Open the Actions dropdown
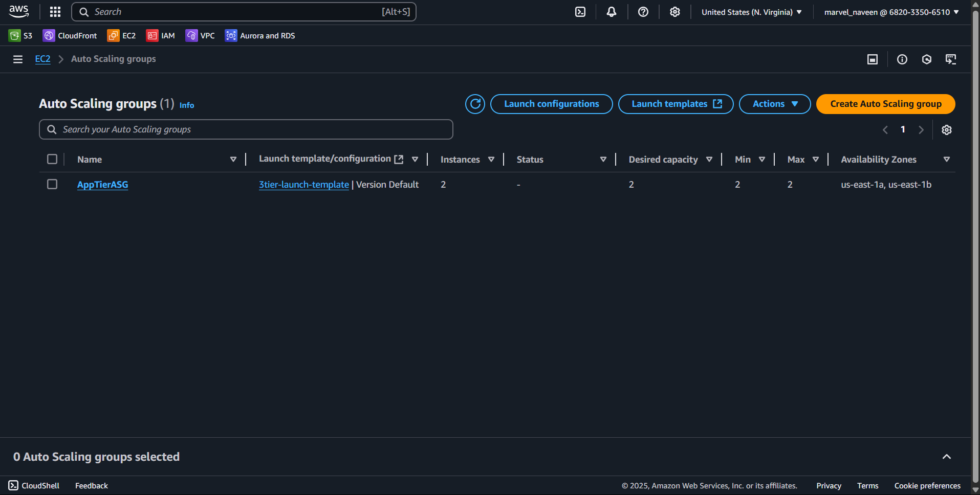 775,104
